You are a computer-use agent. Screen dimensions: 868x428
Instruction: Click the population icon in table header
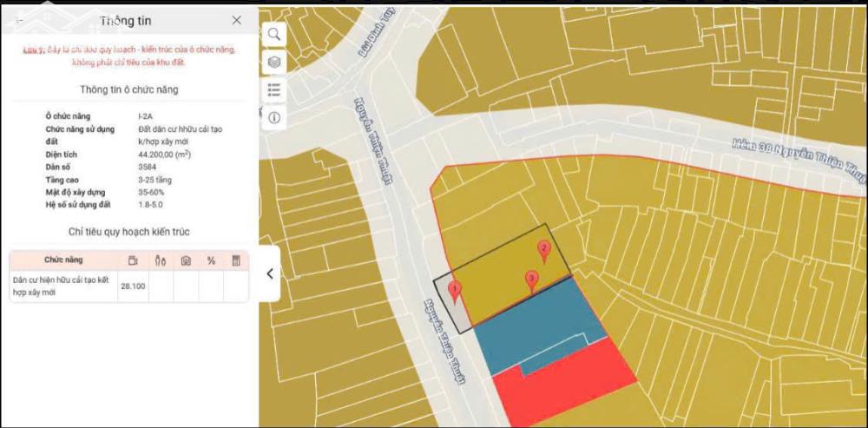pyautogui.click(x=161, y=260)
